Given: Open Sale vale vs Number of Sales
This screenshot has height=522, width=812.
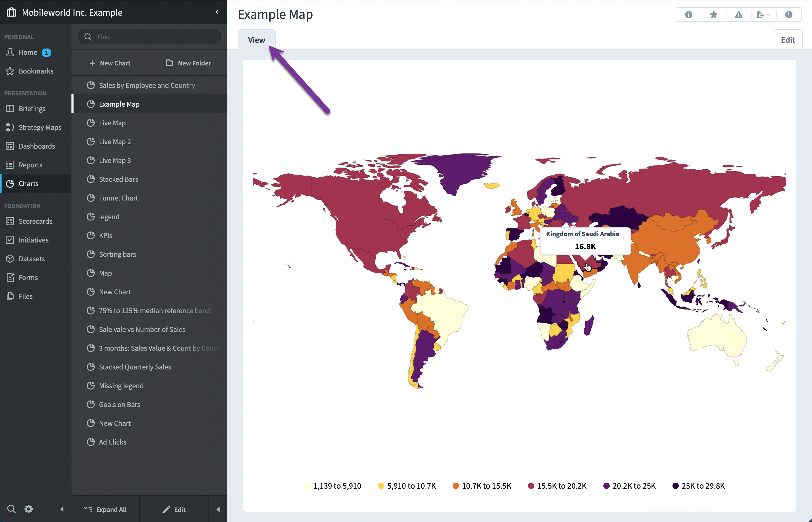Looking at the screenshot, I should click(x=149, y=329).
